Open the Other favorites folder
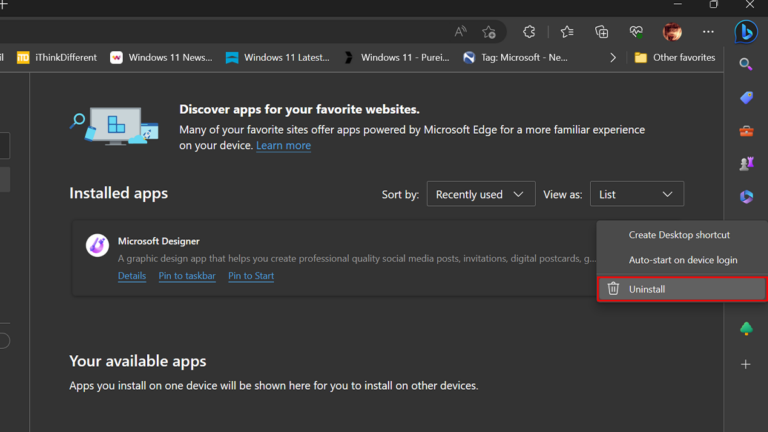Viewport: 768px width, 432px height. coord(675,58)
